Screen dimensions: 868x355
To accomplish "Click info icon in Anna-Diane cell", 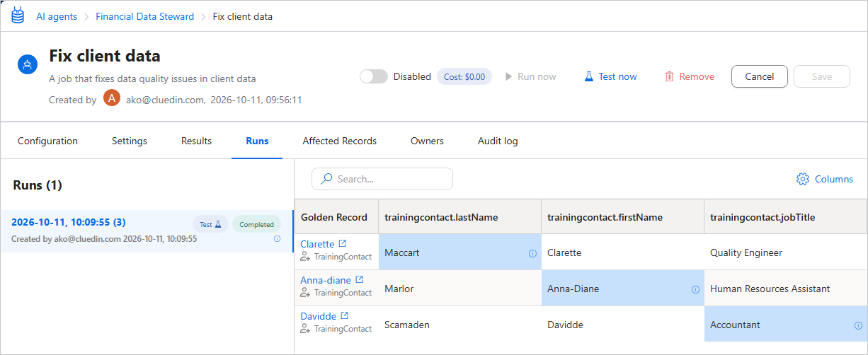I will (695, 289).
